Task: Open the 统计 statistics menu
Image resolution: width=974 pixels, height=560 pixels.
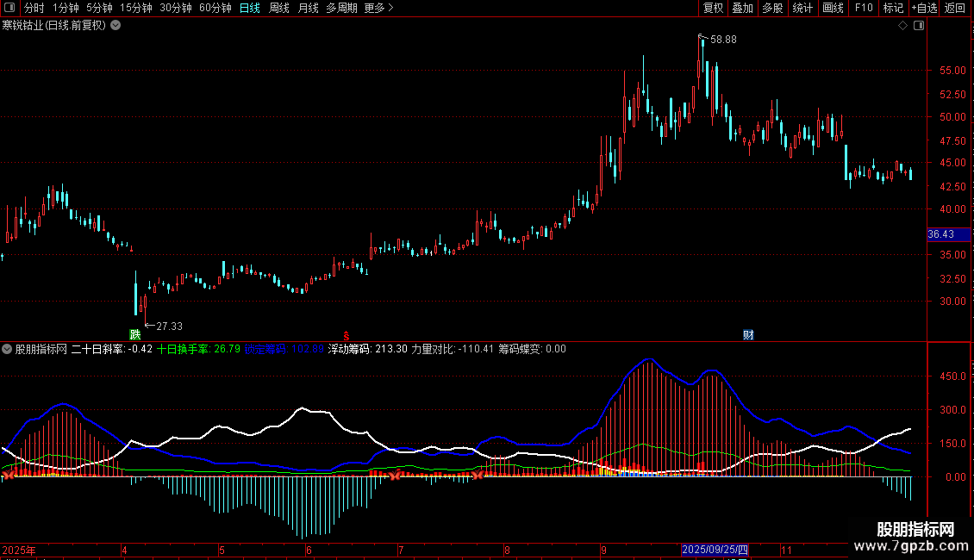Action: 802,8
